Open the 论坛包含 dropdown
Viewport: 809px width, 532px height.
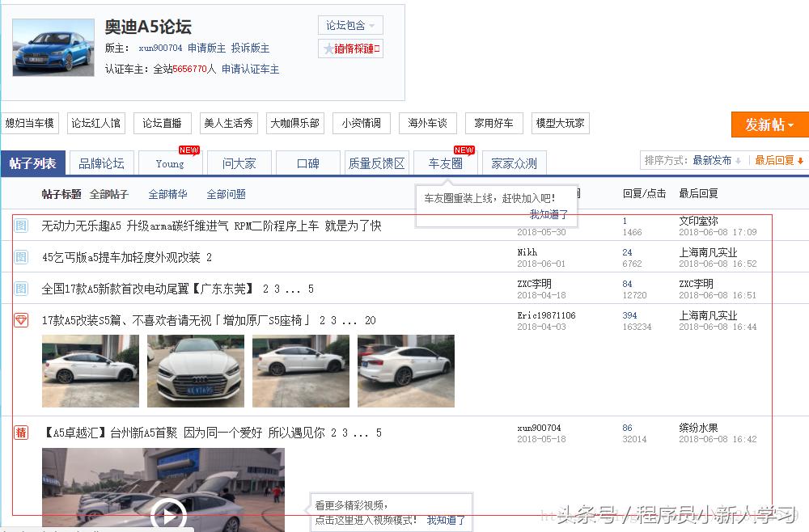pos(349,25)
